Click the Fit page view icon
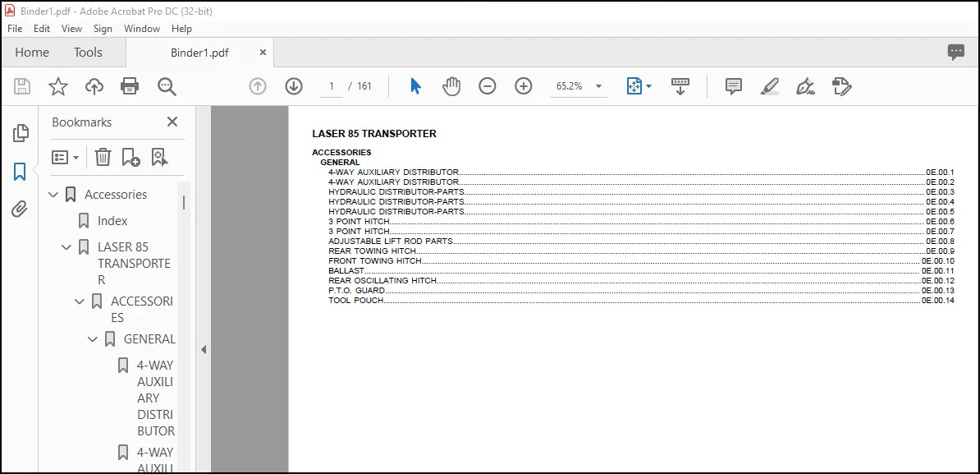Screen dimensions: 980x474 (x=634, y=86)
